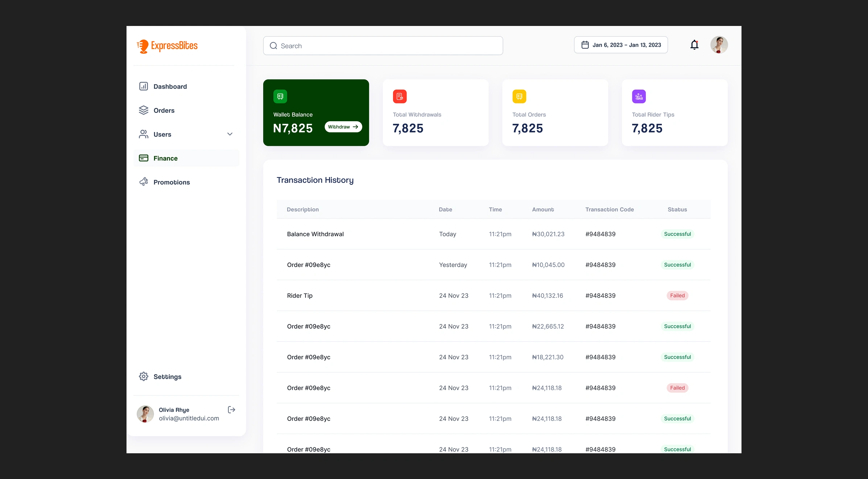Screen dimensions: 868x479
Task: Click the notification bell icon
Action: (x=694, y=45)
